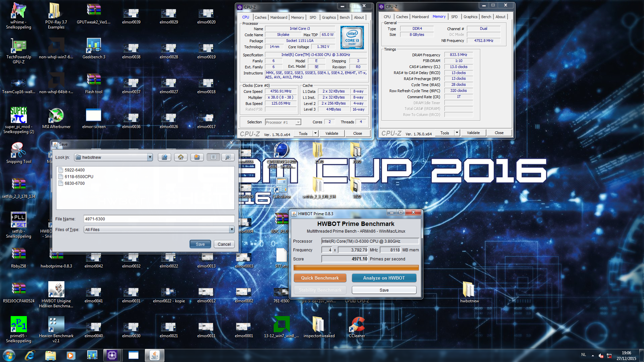Launch prime95 shortcut
The image size is (644, 362).
pyautogui.click(x=18, y=329)
